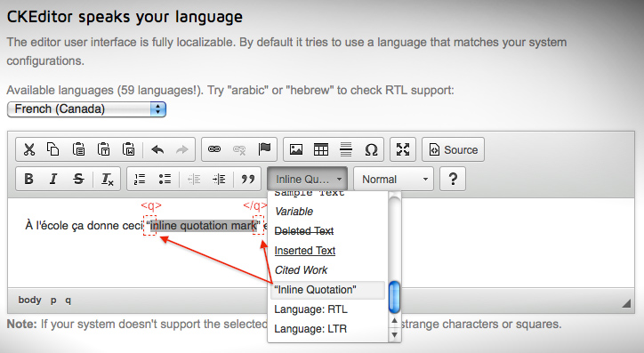Toggle the bulleted list
Image resolution: width=644 pixels, height=353 pixels.
point(165,179)
